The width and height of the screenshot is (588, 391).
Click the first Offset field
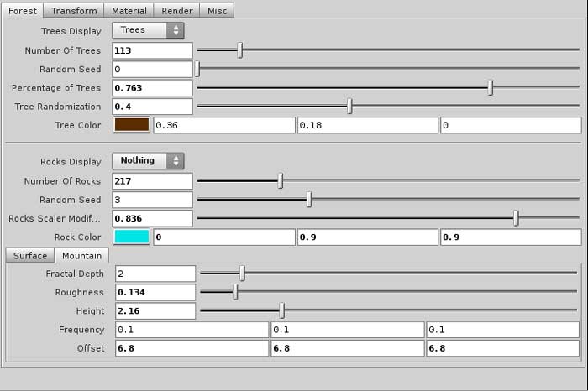point(192,348)
